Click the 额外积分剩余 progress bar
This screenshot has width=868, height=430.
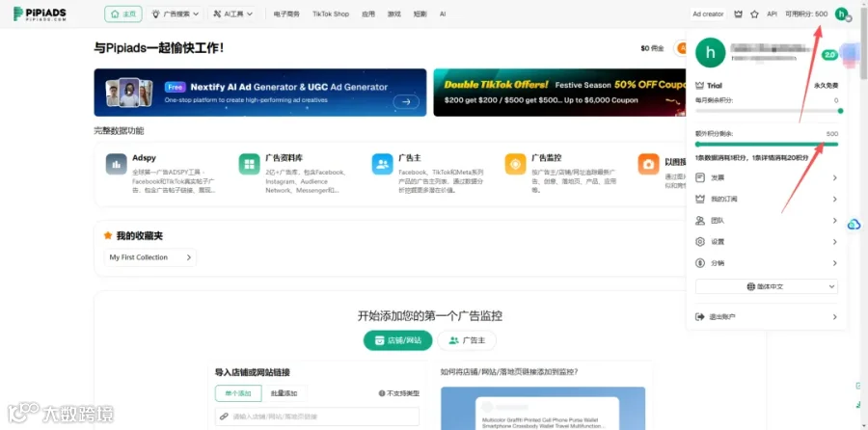pos(767,144)
